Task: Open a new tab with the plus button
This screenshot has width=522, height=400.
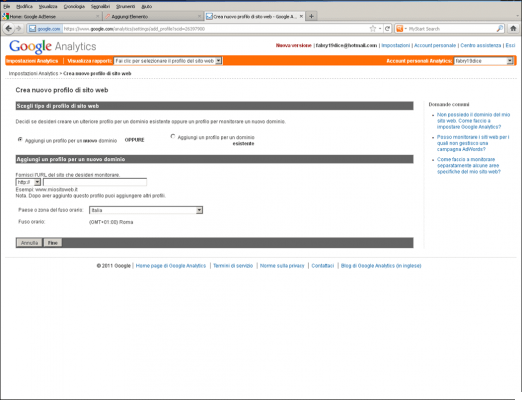Action: point(311,16)
